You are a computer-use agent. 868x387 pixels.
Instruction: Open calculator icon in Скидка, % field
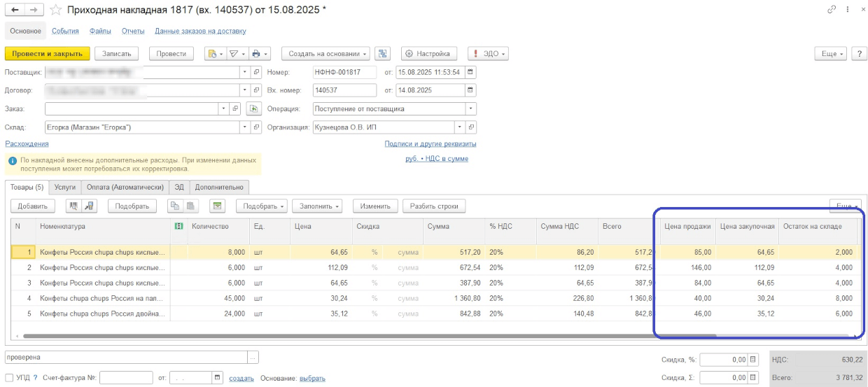(x=753, y=360)
